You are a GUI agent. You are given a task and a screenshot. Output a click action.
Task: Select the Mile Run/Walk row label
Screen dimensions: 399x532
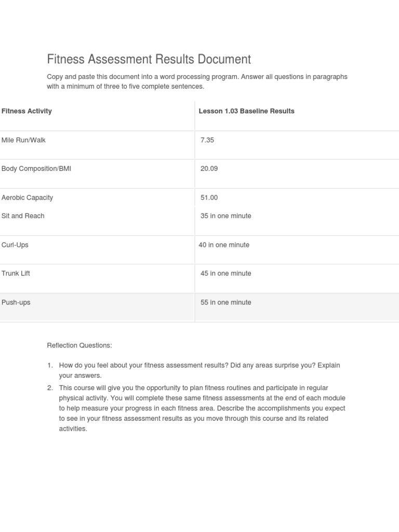click(x=23, y=140)
